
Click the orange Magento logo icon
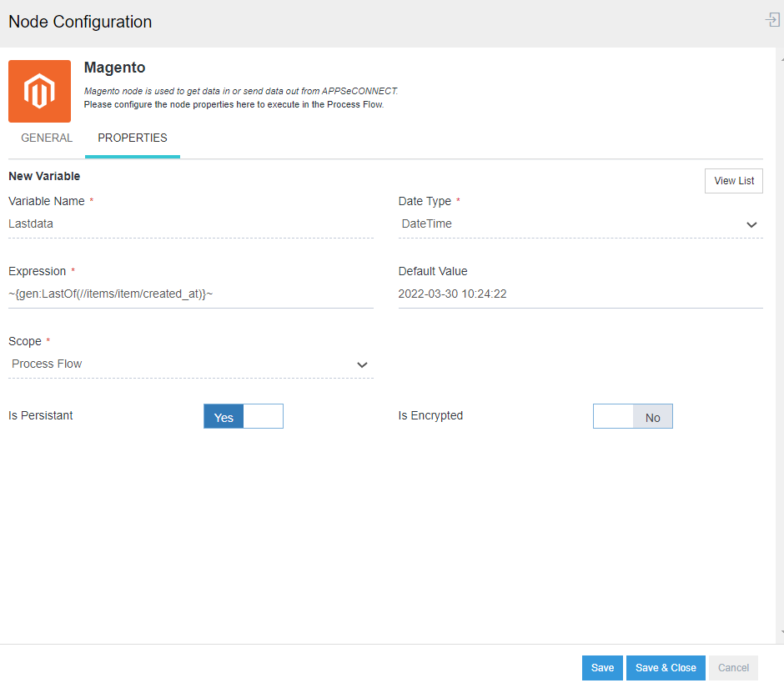(x=39, y=91)
